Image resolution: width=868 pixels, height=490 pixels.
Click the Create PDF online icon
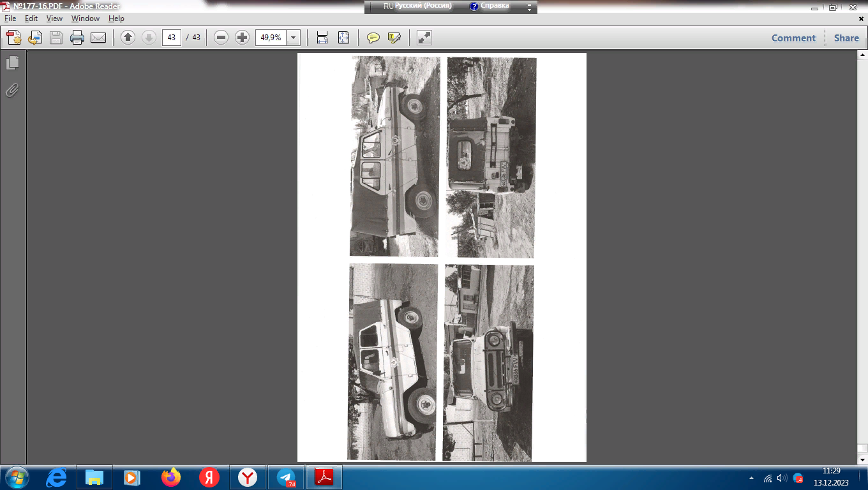point(13,38)
